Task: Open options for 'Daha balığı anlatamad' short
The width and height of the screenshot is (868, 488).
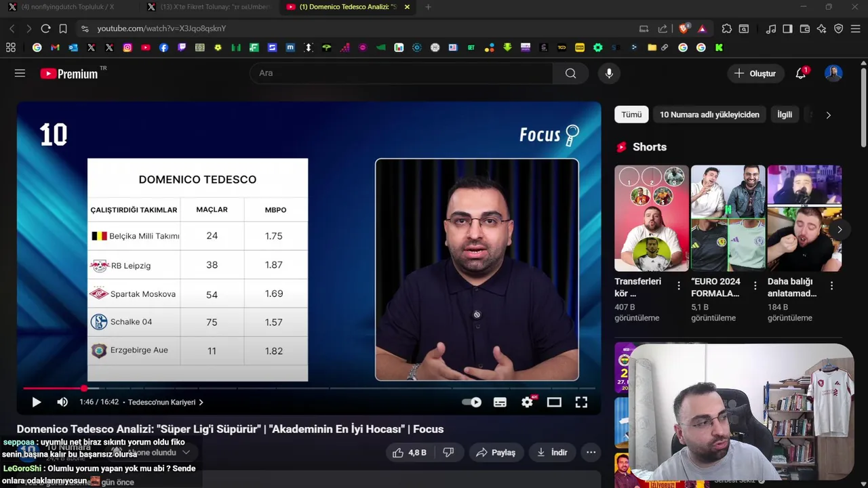Action: (x=832, y=287)
